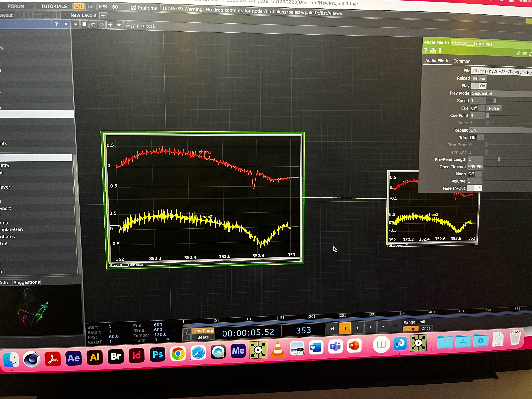Click the New Layout label
Screen dimensions: 532x399
point(83,15)
